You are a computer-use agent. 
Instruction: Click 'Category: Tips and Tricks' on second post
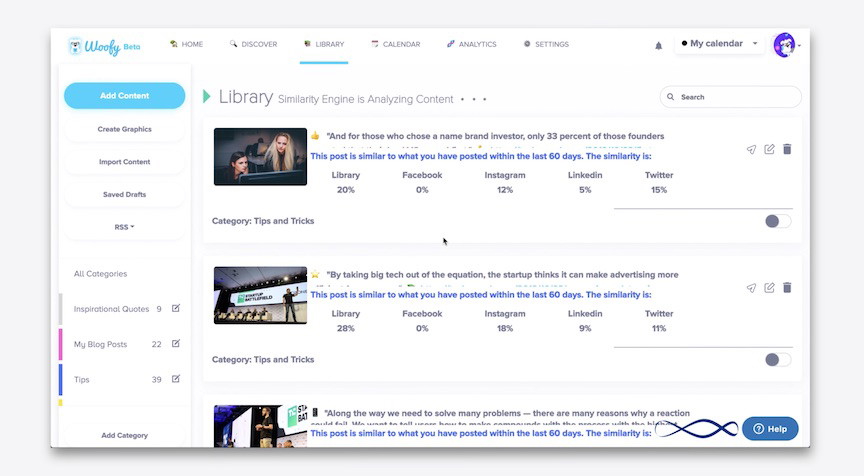263,360
